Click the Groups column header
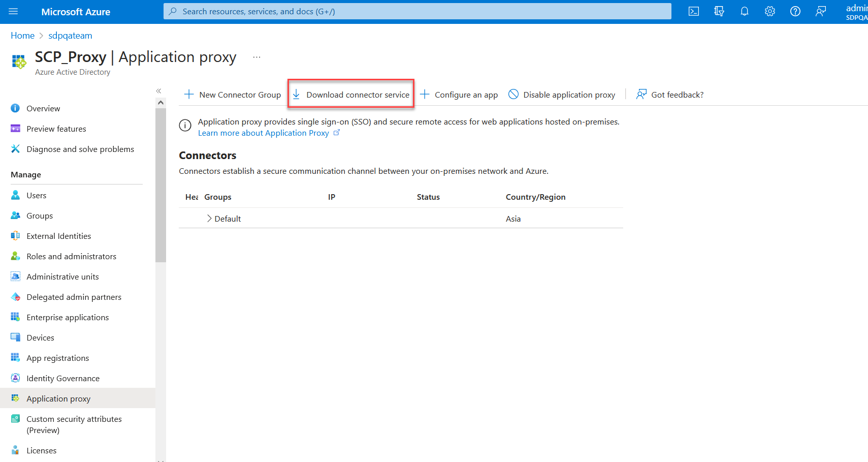This screenshot has width=868, height=462. tap(218, 197)
